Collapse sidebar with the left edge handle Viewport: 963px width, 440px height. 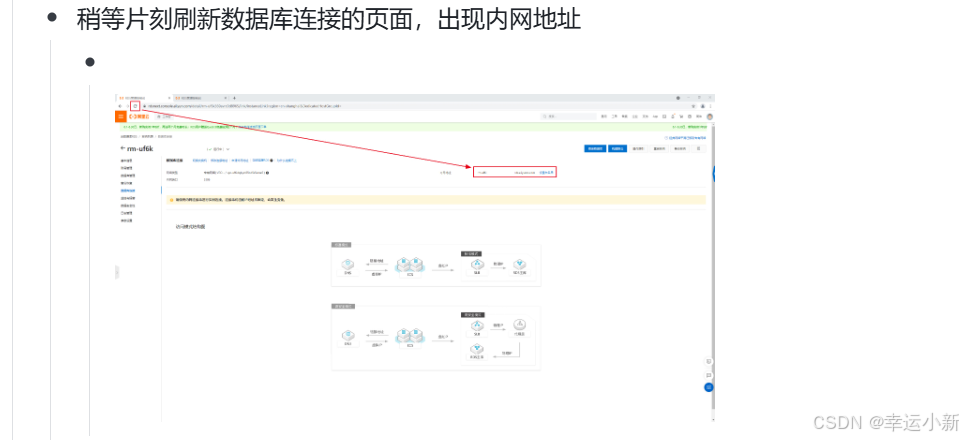[x=117, y=272]
